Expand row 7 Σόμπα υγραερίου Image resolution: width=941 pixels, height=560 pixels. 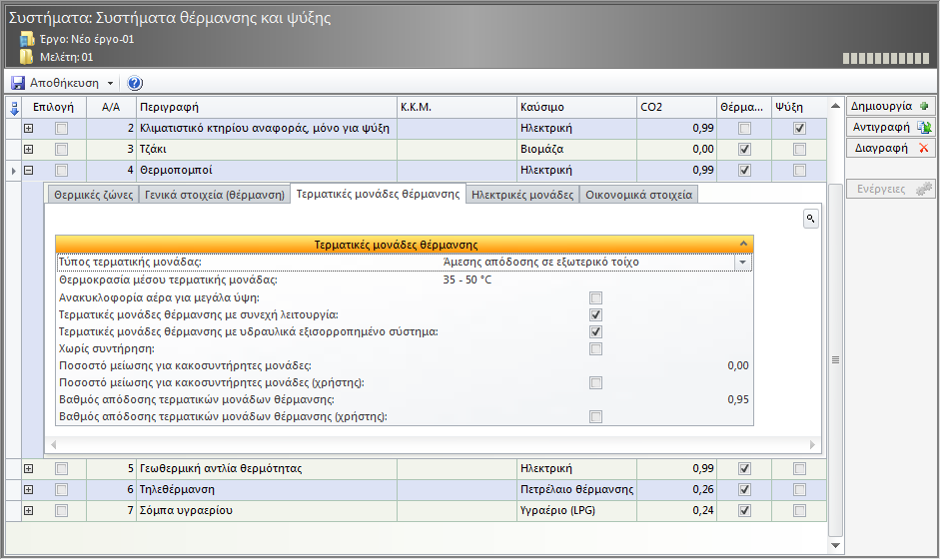(28, 511)
